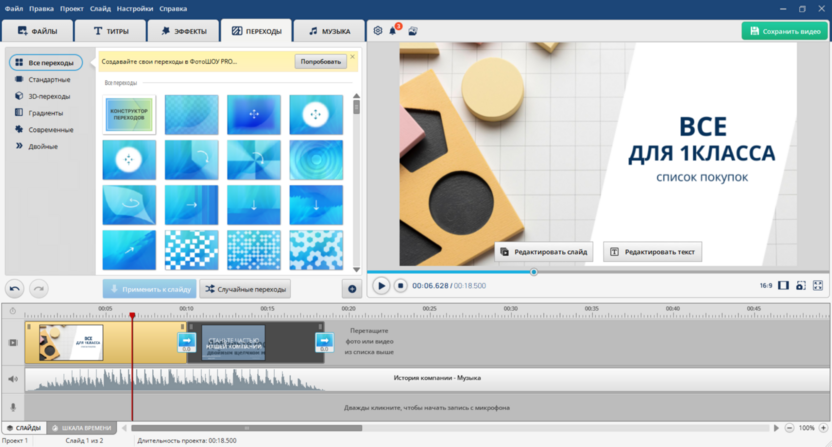The height and width of the screenshot is (447, 832).
Task: Enter fullscreen preview mode
Action: point(818,285)
